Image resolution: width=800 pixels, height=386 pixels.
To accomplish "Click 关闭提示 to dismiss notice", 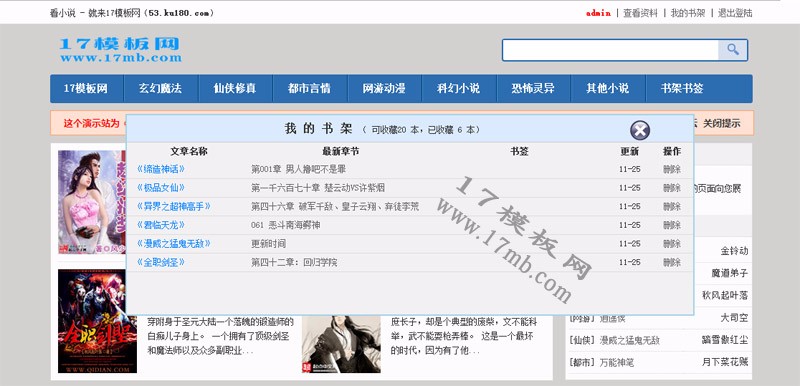I will point(721,123).
